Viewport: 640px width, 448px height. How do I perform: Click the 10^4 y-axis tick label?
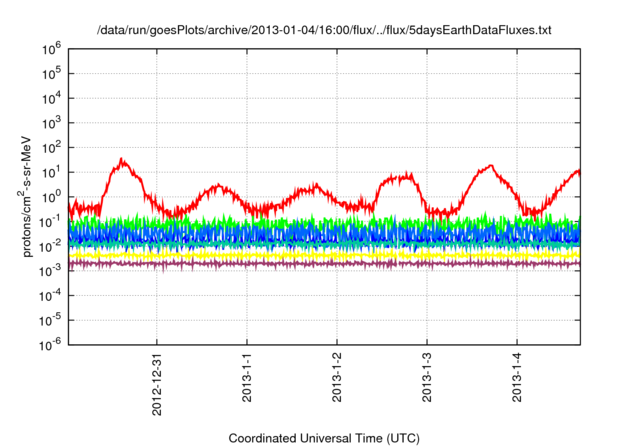[51, 99]
